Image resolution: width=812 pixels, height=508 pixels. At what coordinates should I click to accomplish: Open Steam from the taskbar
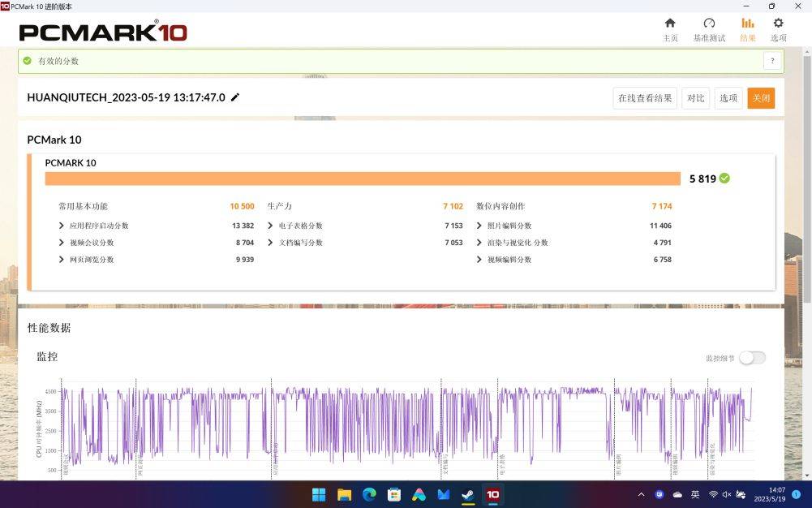(x=468, y=494)
